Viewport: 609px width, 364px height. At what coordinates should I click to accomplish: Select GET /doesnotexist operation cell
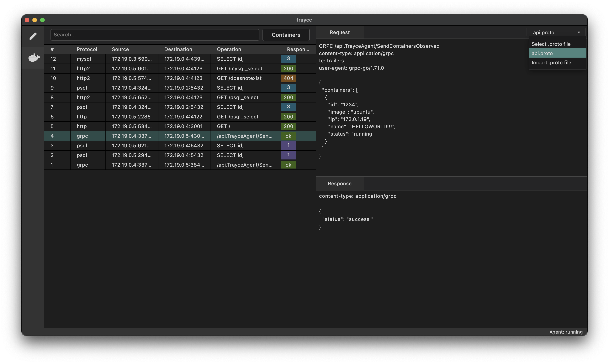pos(245,78)
